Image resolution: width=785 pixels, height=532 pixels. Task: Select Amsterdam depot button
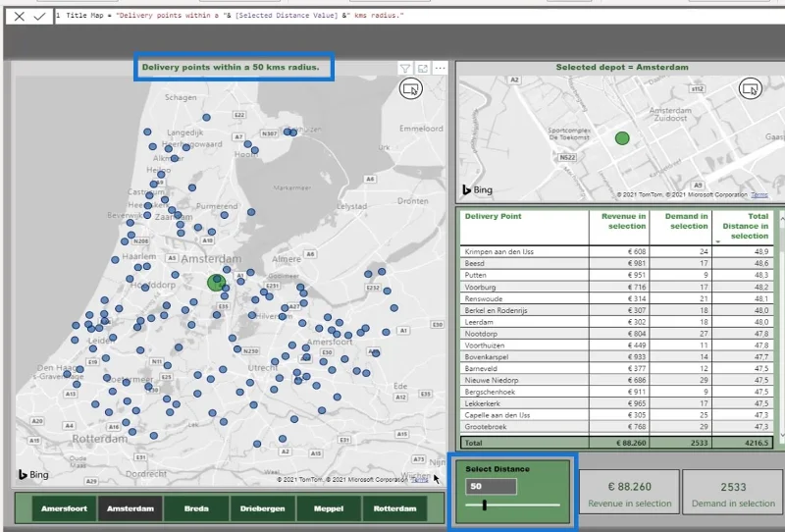click(x=131, y=508)
